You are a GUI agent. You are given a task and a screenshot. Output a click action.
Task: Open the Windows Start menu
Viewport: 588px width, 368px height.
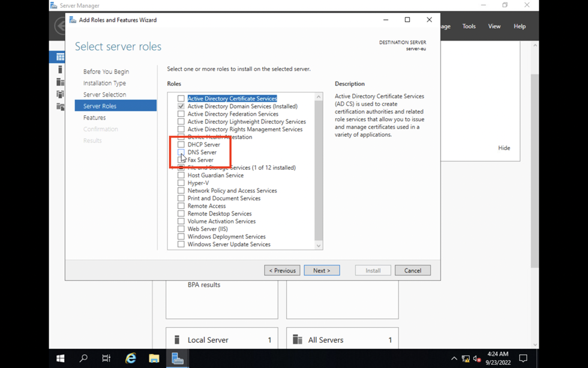click(61, 358)
